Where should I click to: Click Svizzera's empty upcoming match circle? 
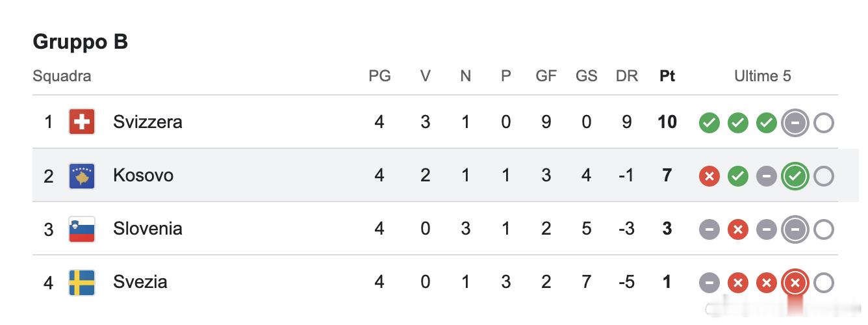pos(824,123)
